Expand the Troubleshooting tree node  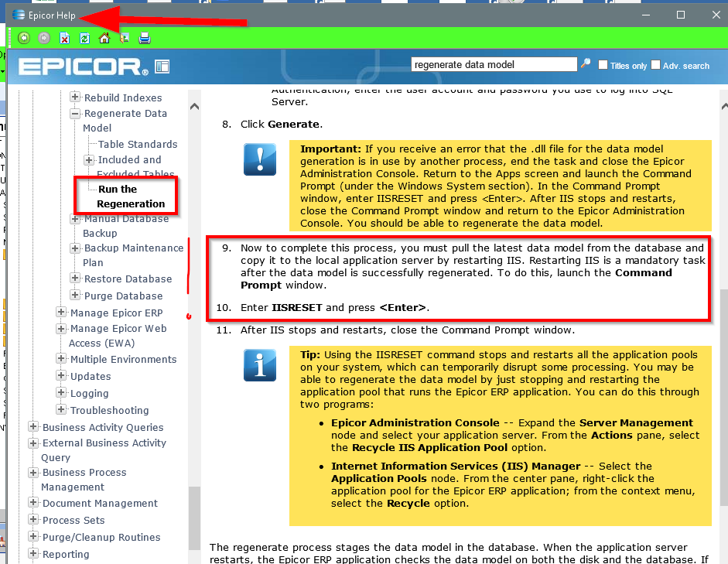point(61,409)
